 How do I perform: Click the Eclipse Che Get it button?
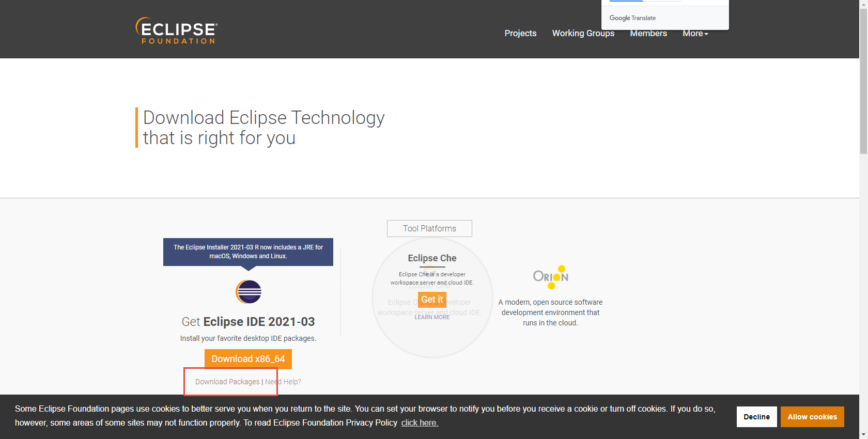point(432,300)
